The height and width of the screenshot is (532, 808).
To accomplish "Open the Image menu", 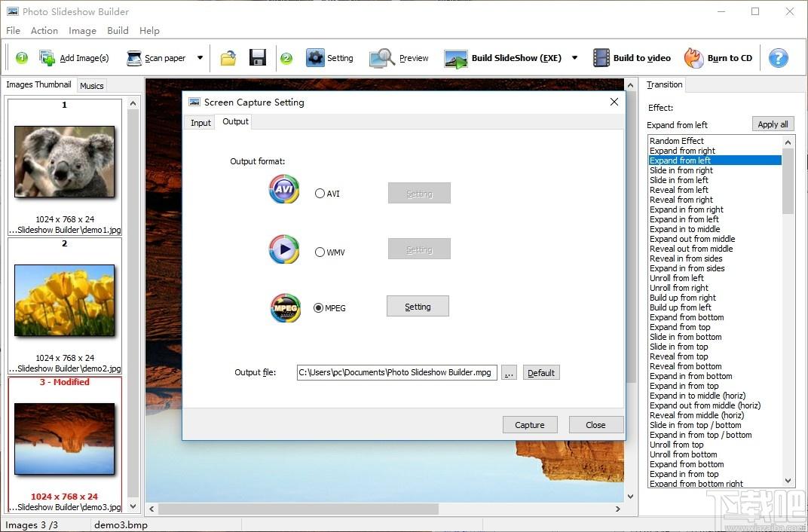I will coord(82,30).
